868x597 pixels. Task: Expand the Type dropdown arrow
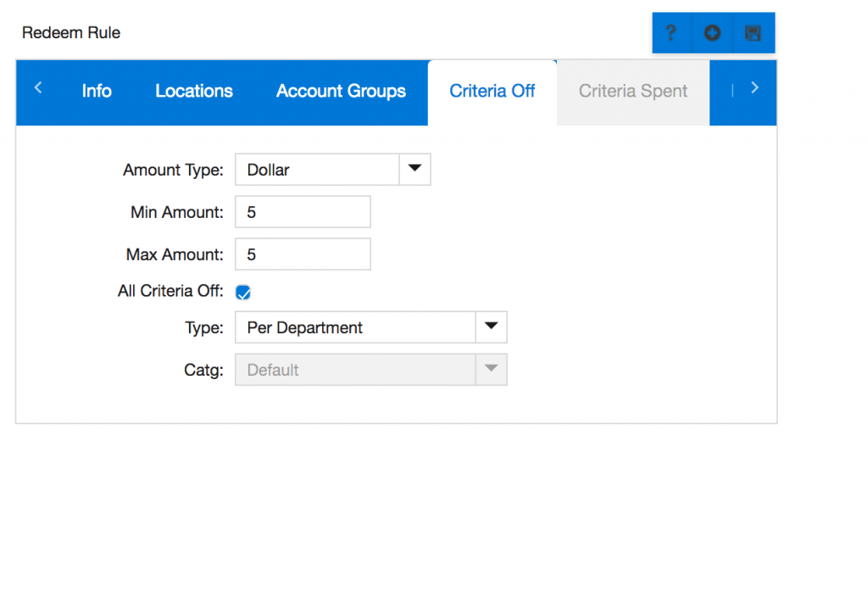(491, 327)
